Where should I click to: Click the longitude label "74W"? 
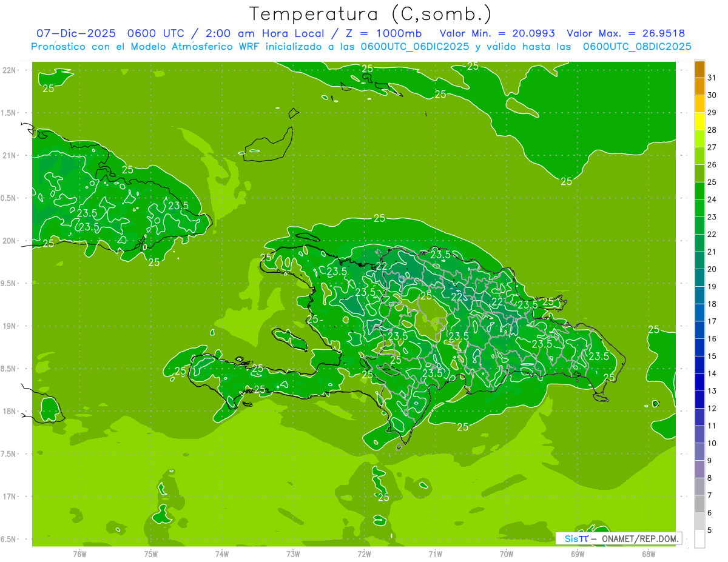[x=222, y=554]
